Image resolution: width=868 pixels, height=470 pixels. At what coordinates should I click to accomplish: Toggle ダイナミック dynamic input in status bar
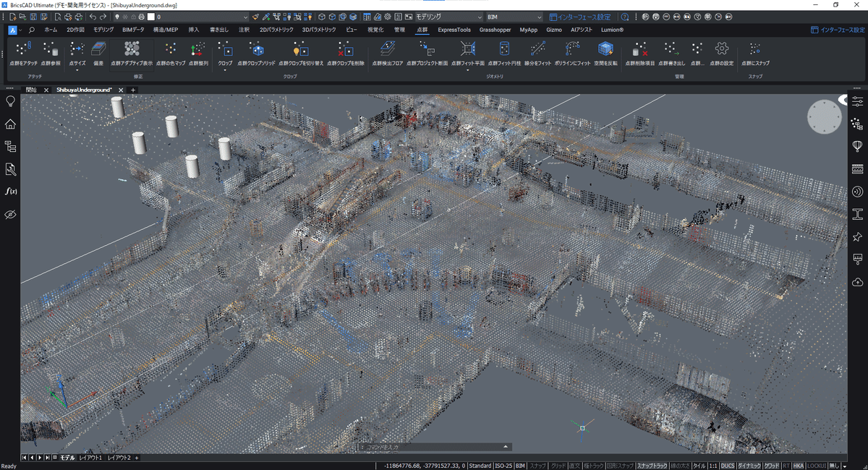coord(749,466)
